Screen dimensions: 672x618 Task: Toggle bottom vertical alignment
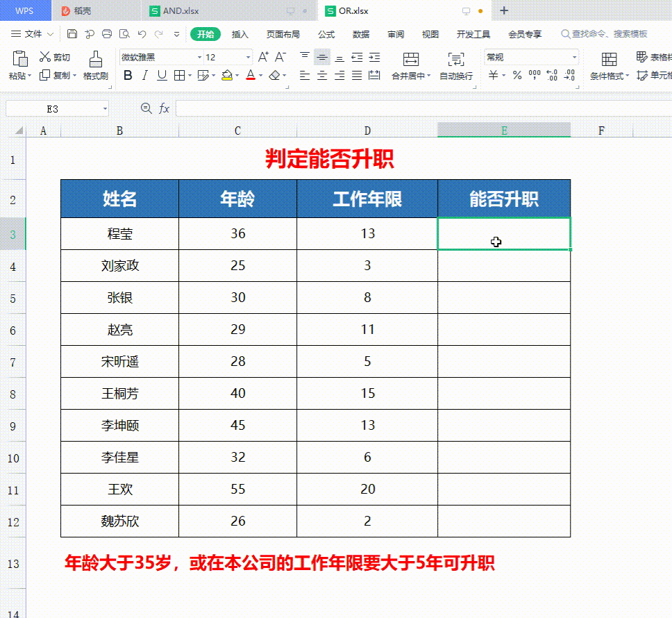click(339, 58)
